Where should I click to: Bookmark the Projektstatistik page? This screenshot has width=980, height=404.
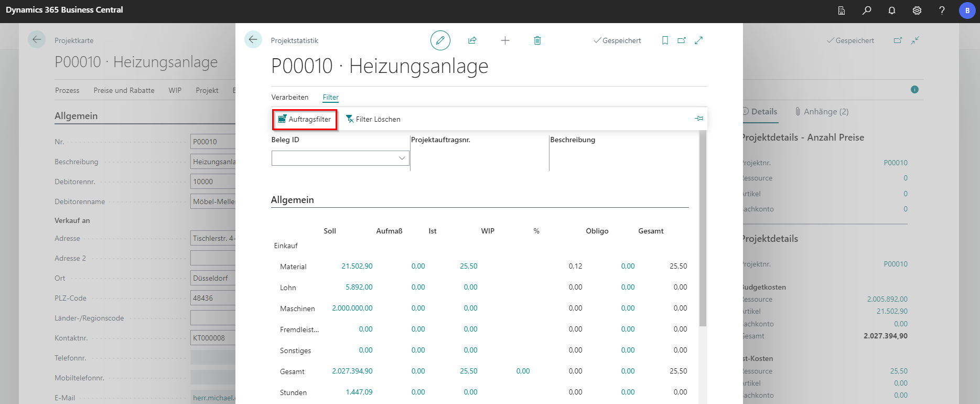665,40
